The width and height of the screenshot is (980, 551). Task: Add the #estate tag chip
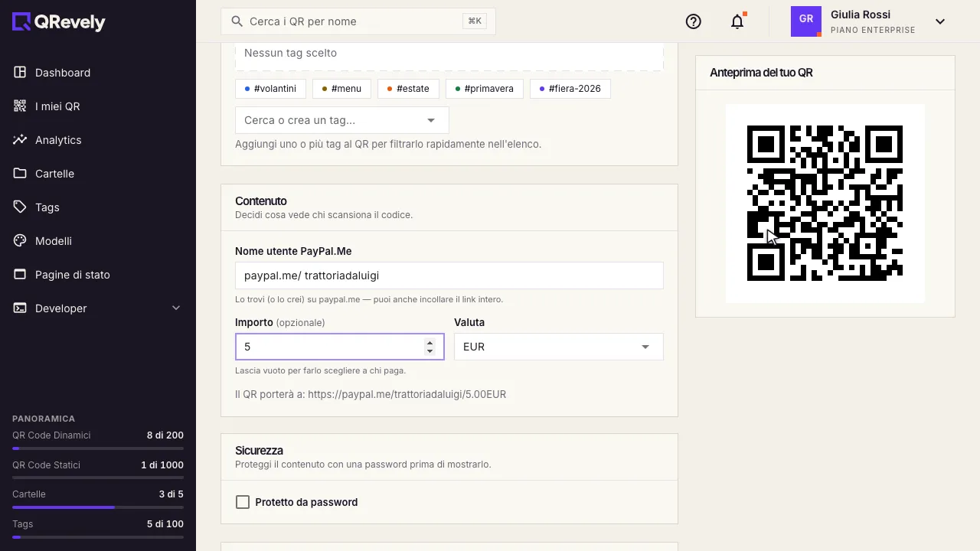408,89
